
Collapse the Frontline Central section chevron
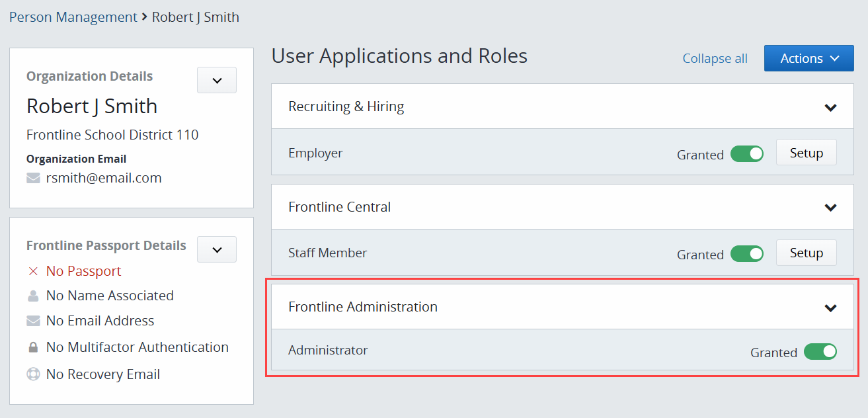click(831, 208)
